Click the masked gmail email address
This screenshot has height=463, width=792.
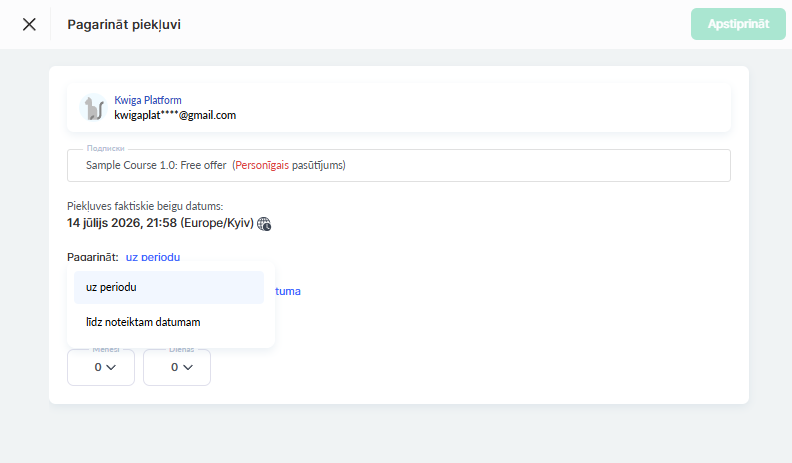[175, 115]
